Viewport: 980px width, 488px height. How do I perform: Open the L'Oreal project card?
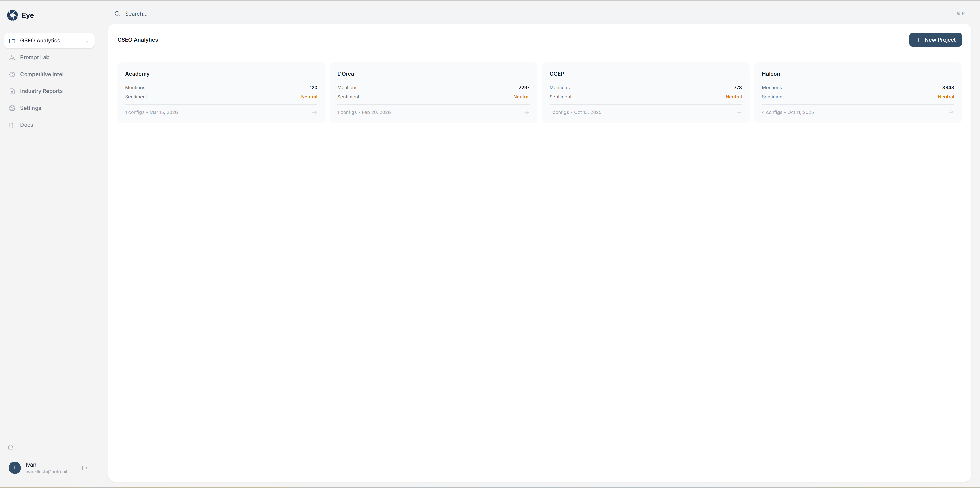click(x=433, y=92)
